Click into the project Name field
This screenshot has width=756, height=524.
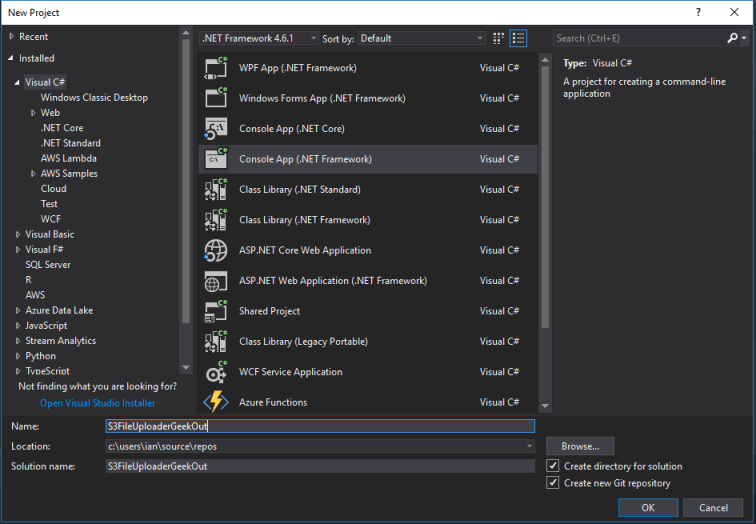[320, 426]
